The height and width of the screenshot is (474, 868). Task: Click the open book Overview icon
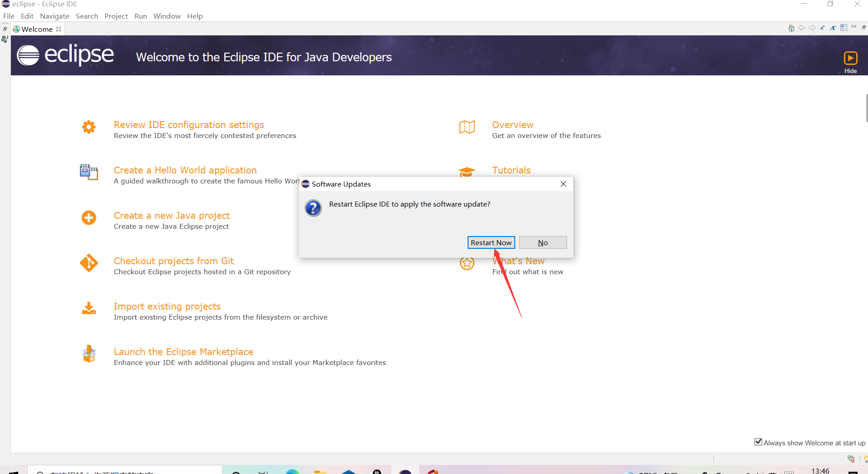(x=467, y=127)
